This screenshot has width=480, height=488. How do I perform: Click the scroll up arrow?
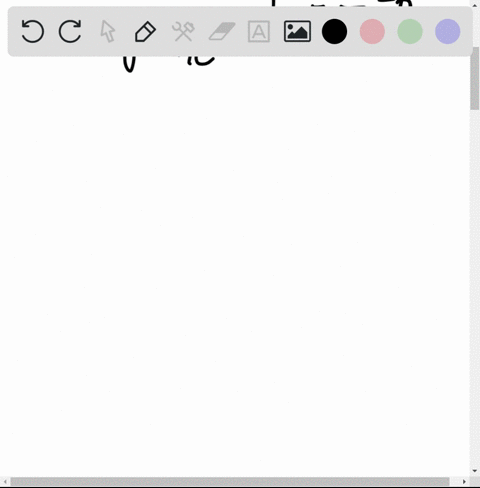475,4
